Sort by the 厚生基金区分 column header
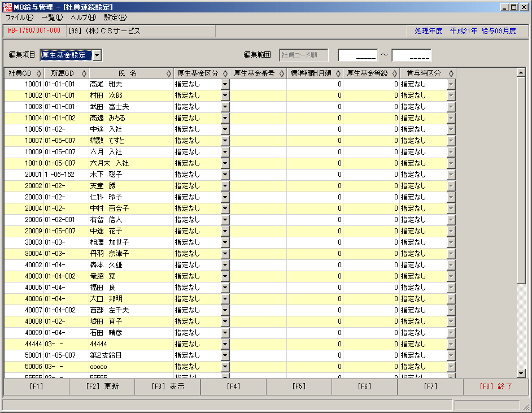 [202, 73]
